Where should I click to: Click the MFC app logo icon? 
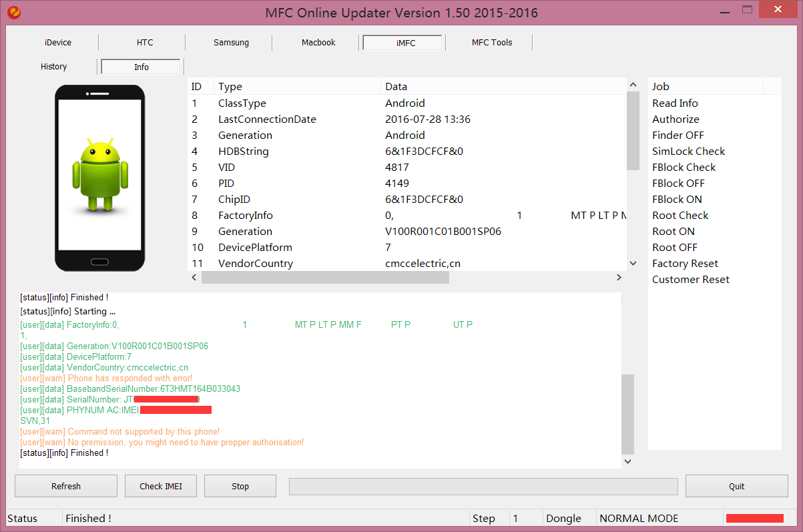14,13
